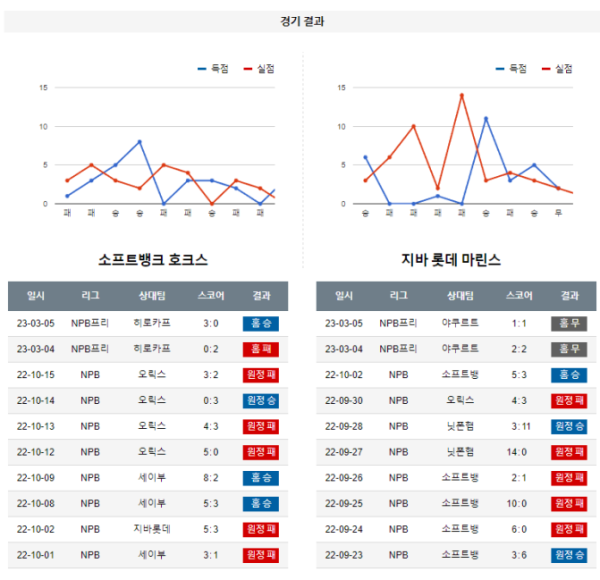Click 세이부 opponent in 22-10-08 row
The width and height of the screenshot is (600, 580).
[152, 503]
